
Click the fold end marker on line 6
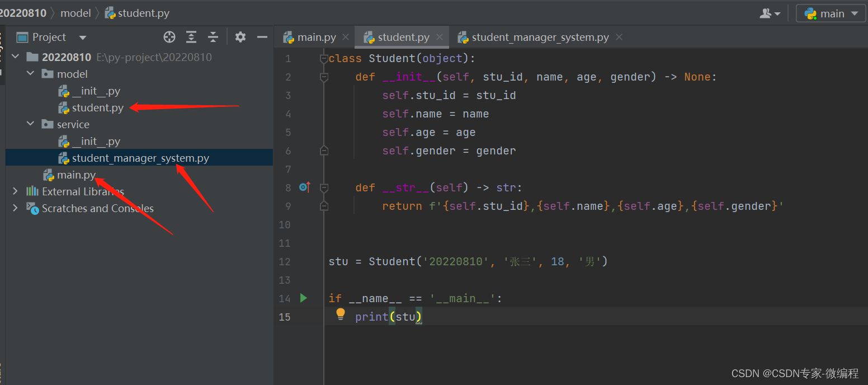point(323,151)
